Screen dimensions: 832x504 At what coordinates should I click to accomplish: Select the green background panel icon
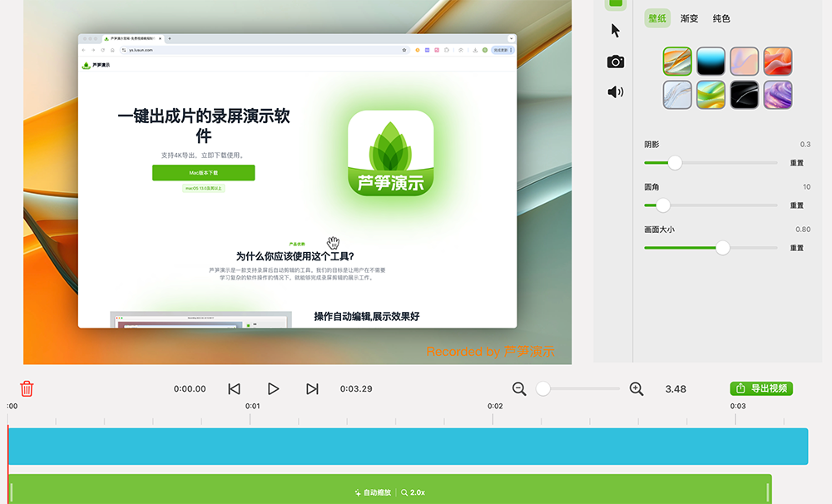click(x=616, y=3)
